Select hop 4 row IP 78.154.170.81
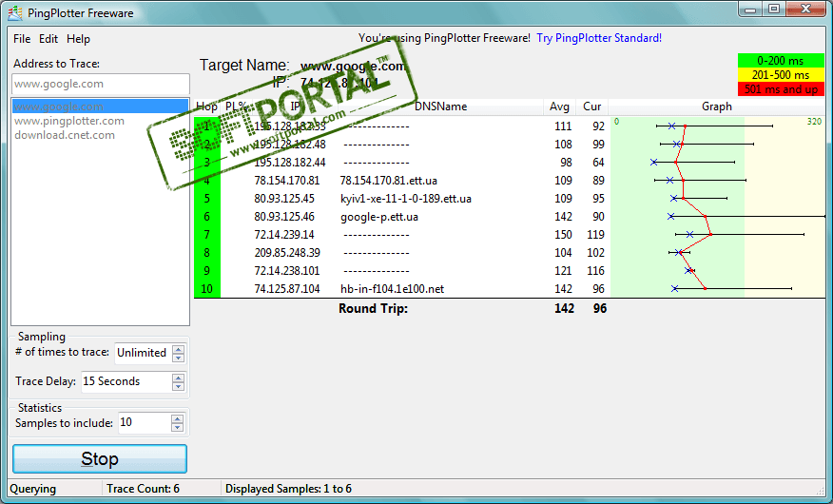This screenshot has width=833, height=504. 287,181
